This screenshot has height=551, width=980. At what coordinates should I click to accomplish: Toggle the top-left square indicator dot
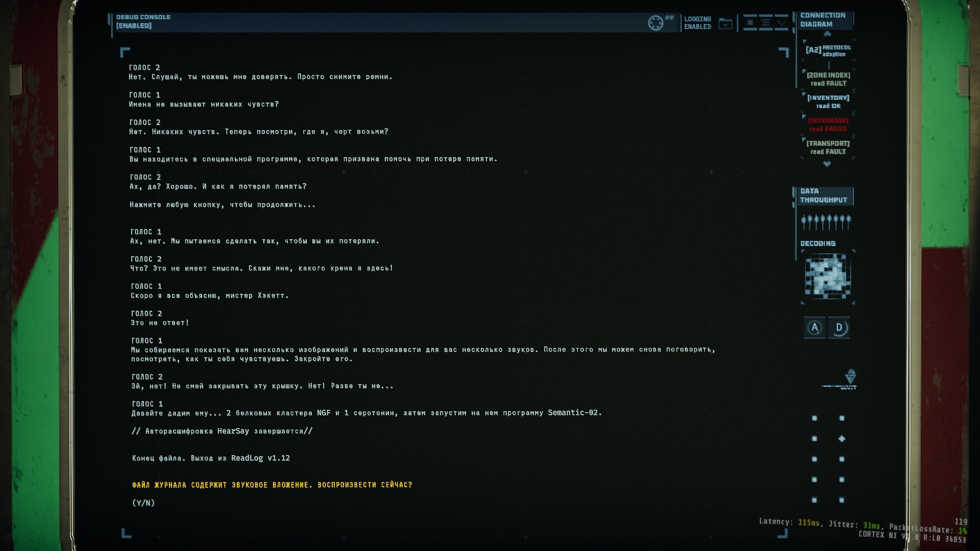(815, 418)
